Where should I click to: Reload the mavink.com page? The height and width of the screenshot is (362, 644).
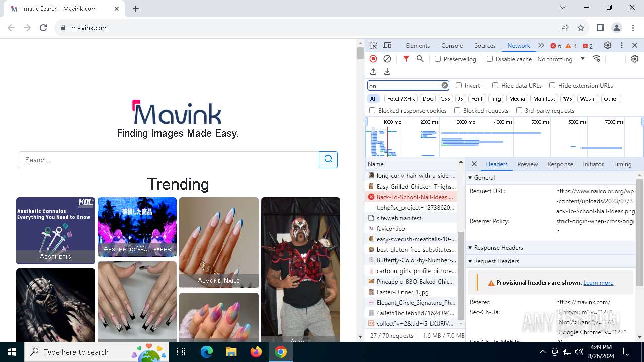coord(43,28)
